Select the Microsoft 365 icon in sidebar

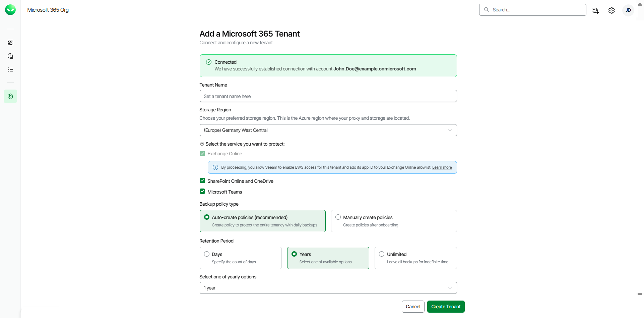pyautogui.click(x=10, y=96)
